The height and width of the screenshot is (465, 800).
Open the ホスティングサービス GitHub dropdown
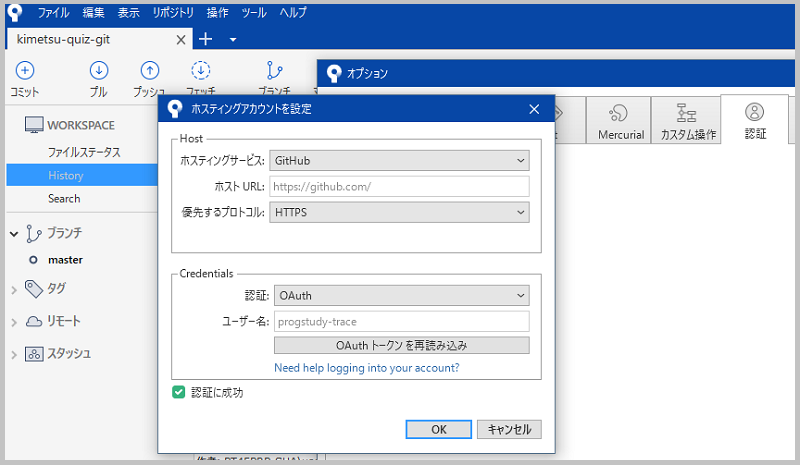[399, 160]
